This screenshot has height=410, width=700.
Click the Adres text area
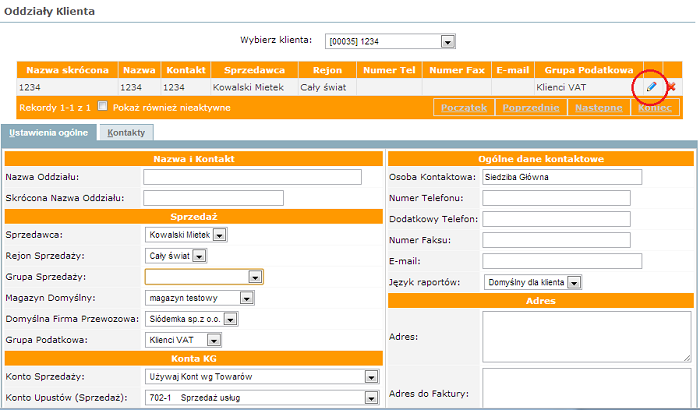tap(587, 337)
